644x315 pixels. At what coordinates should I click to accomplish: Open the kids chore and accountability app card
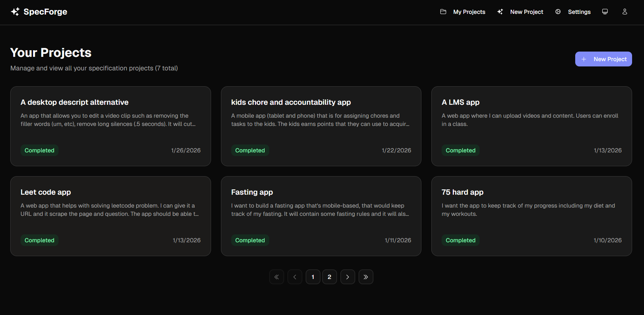coord(321,126)
